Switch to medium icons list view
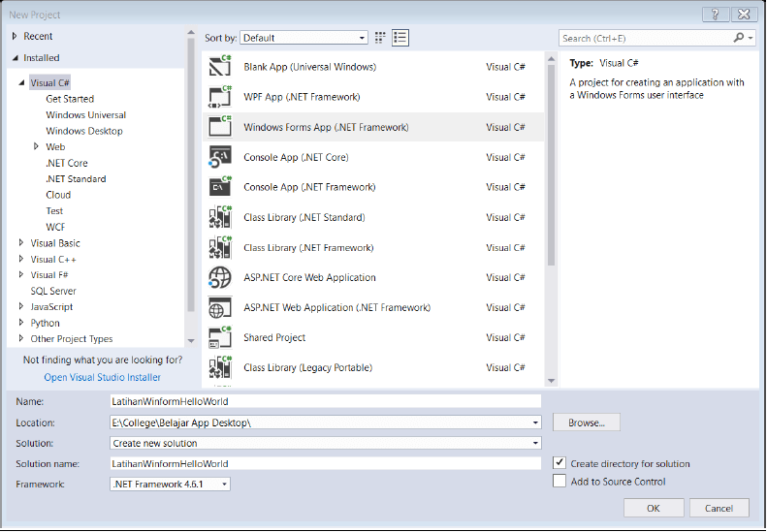Viewport: 767px width, 532px height. point(400,38)
